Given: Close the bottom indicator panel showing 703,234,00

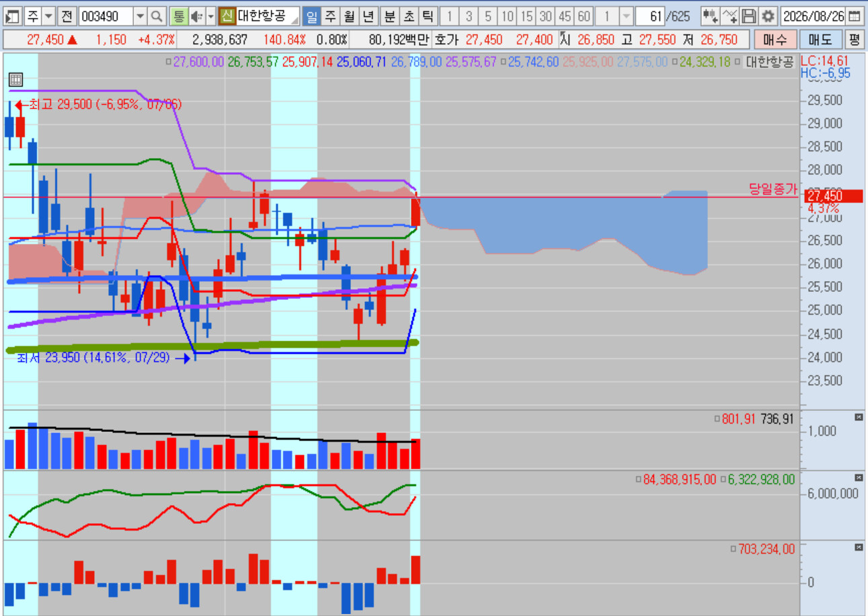Looking at the screenshot, I should [858, 548].
